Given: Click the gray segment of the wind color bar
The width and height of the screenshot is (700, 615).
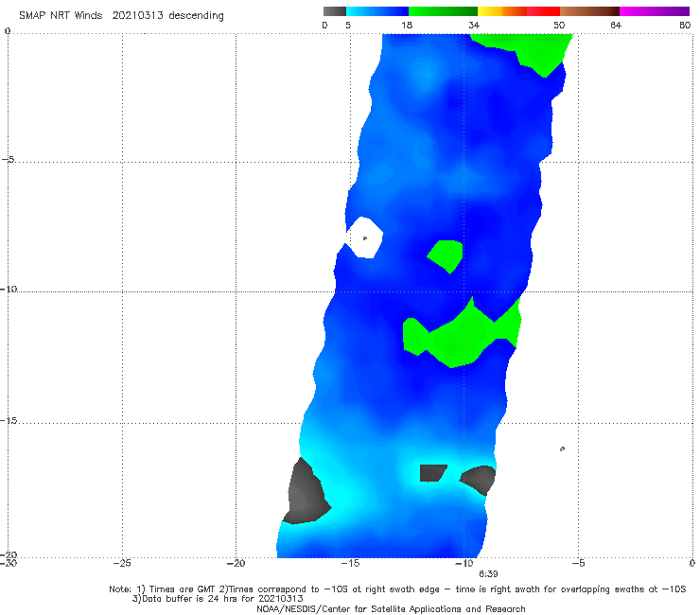Looking at the screenshot, I should [334, 11].
